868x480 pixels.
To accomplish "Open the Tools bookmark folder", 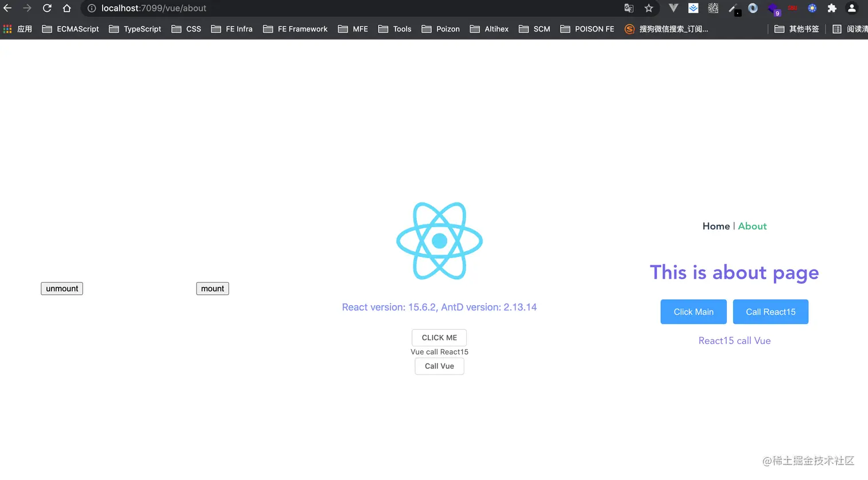I will (x=395, y=29).
